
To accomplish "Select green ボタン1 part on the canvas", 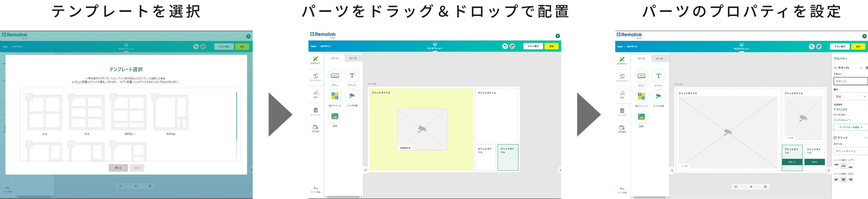I will pos(792,162).
